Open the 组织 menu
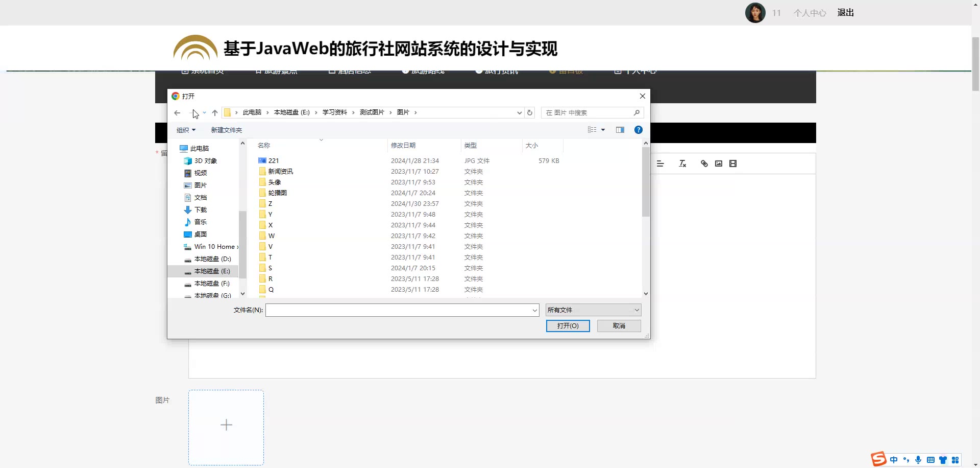Image resolution: width=980 pixels, height=468 pixels. click(x=186, y=130)
